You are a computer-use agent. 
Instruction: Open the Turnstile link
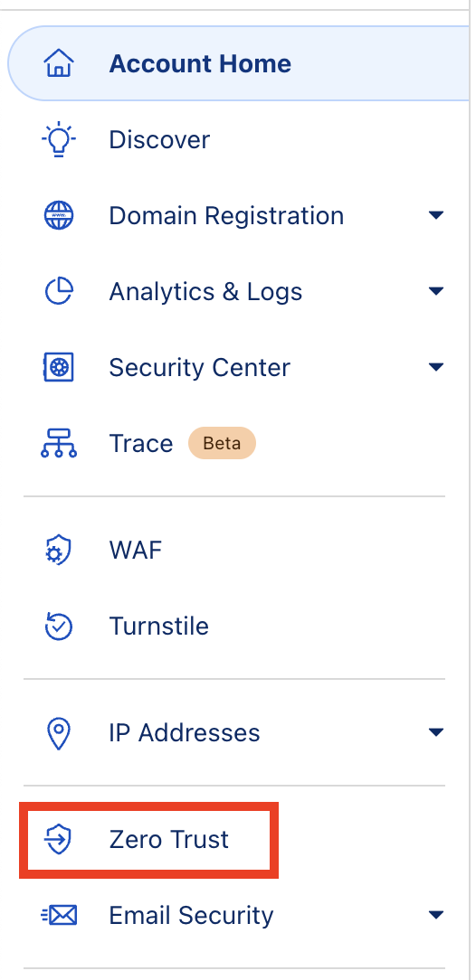click(x=159, y=627)
